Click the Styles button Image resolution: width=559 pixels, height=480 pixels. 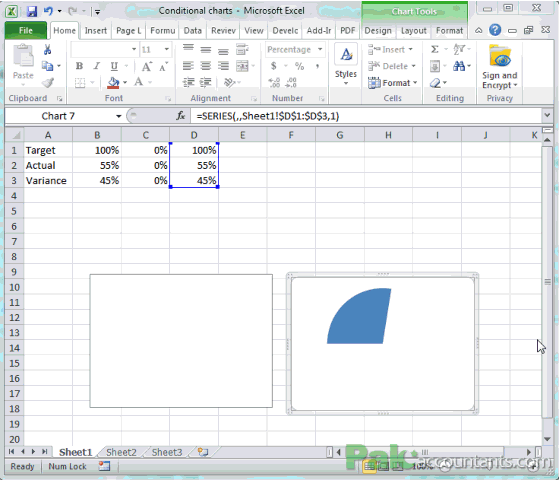coord(345,65)
